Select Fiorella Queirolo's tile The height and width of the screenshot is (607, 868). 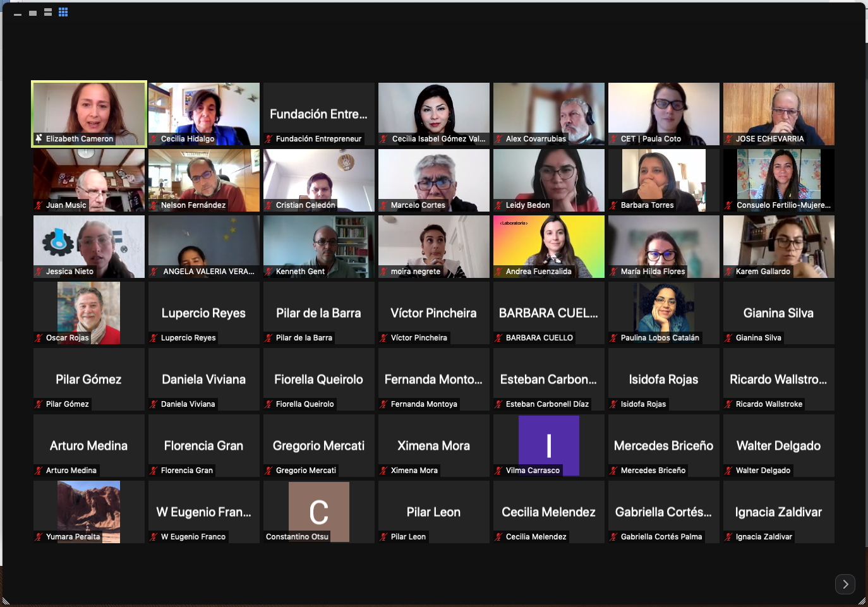pyautogui.click(x=319, y=379)
